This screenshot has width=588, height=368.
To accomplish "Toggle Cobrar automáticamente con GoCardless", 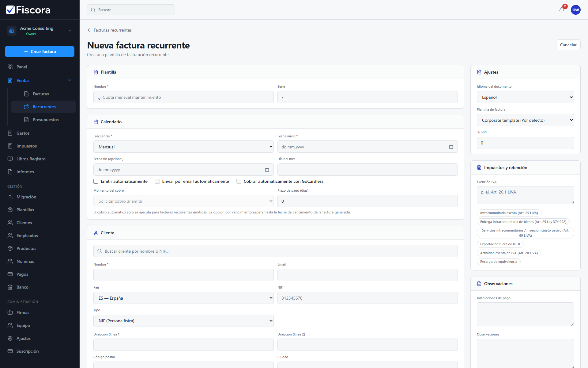I will click(239, 181).
